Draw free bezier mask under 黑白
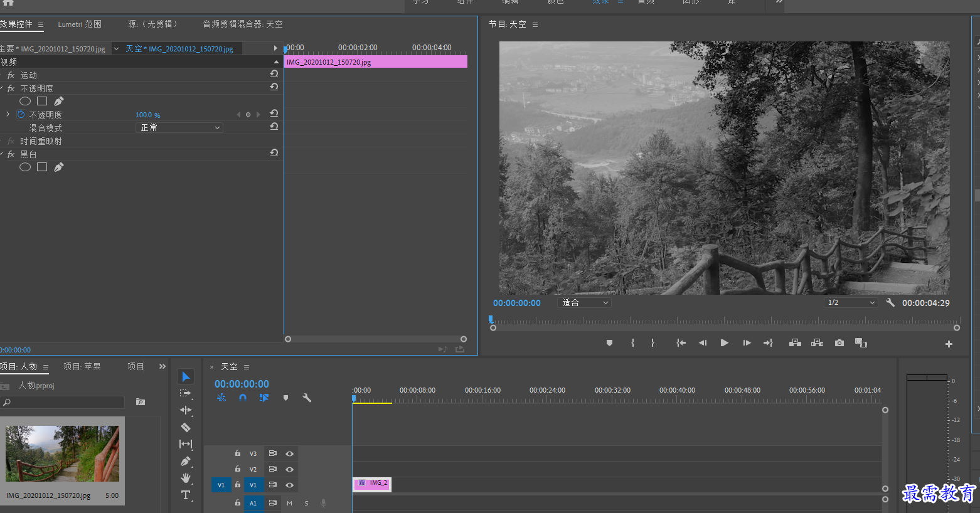Viewport: 980px width, 513px height. coord(58,167)
